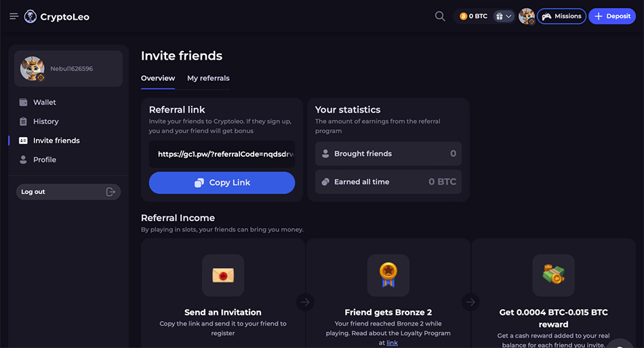This screenshot has width=644, height=348.
Task: Open the Missions button
Action: pyautogui.click(x=561, y=16)
